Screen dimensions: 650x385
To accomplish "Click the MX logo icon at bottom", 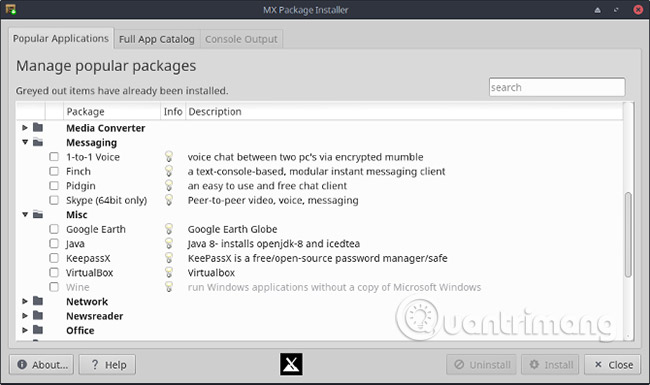I will pyautogui.click(x=291, y=364).
